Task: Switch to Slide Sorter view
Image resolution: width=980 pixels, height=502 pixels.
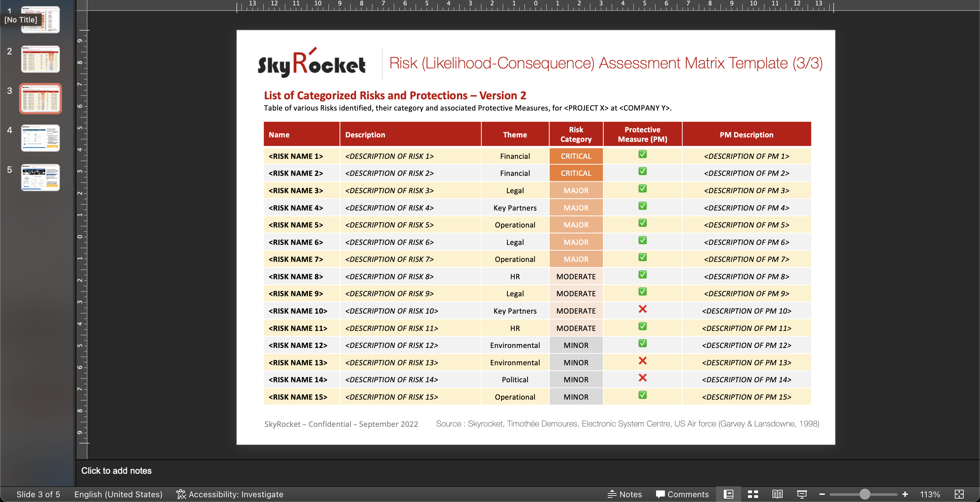Action: tap(753, 494)
